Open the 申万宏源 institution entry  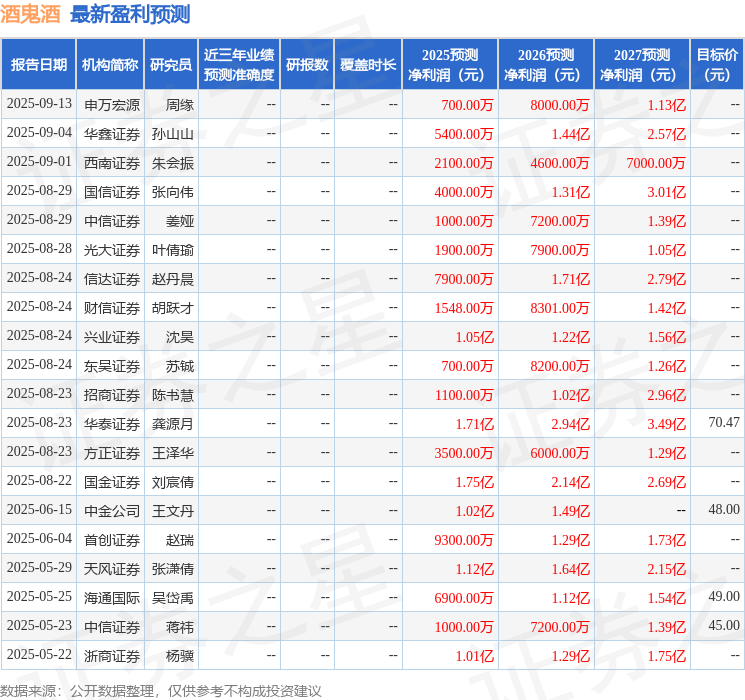(x=112, y=104)
